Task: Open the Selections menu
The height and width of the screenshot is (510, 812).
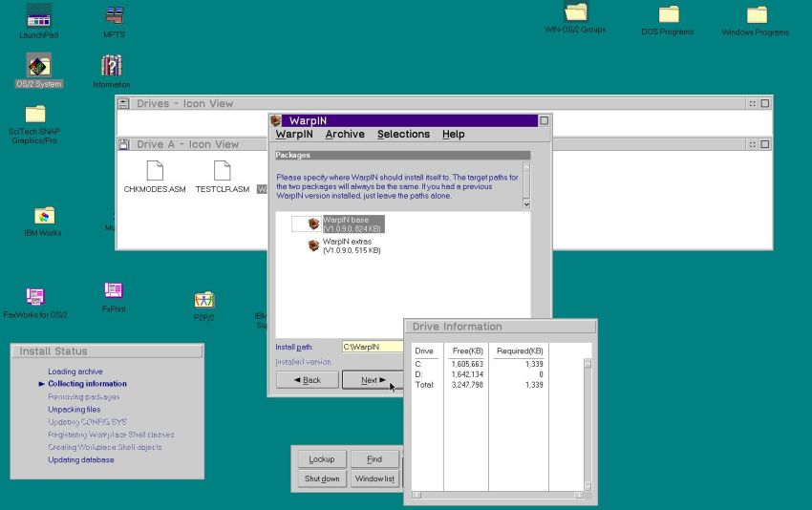Action: coord(403,134)
